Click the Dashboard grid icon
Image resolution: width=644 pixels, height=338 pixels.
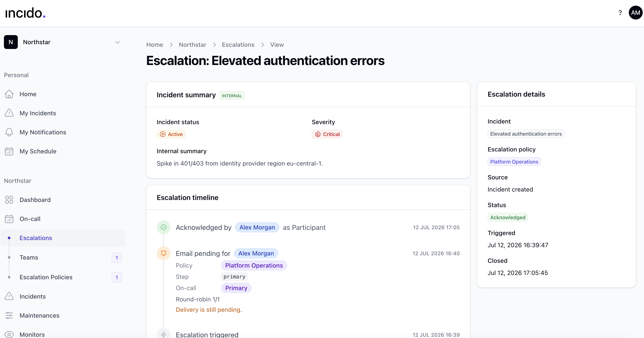pyautogui.click(x=9, y=200)
